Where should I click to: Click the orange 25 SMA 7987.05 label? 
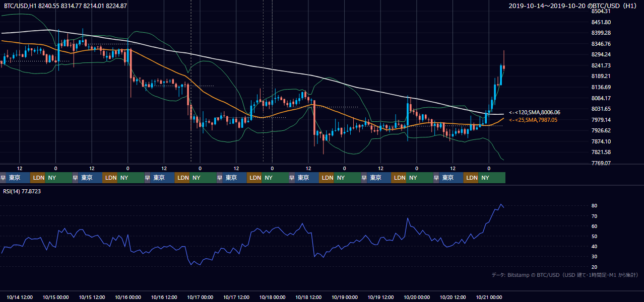point(533,120)
